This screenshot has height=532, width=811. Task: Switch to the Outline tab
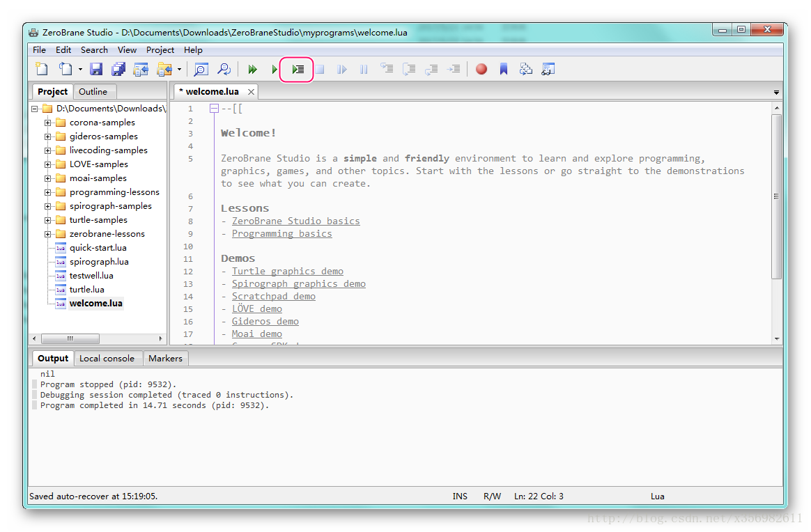click(93, 92)
